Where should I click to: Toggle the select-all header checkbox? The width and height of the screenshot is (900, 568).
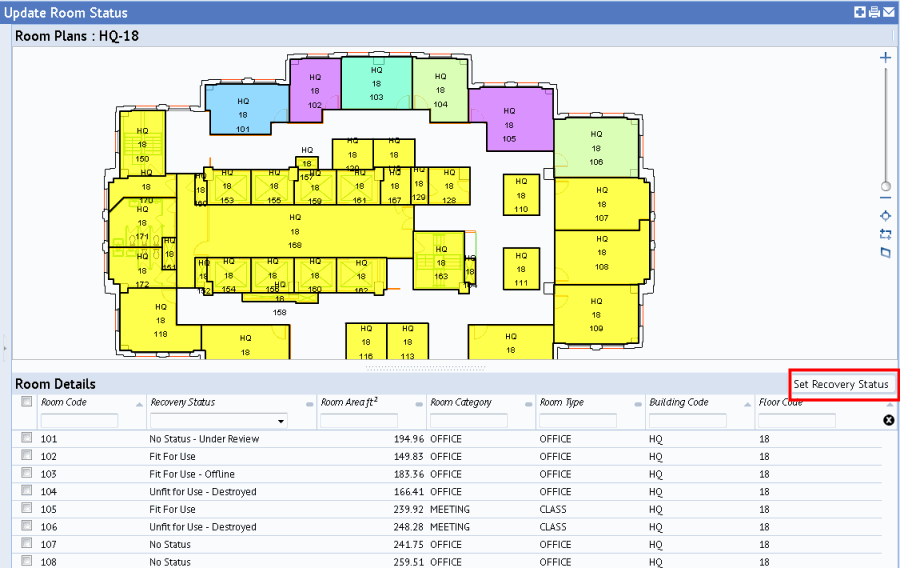[27, 402]
